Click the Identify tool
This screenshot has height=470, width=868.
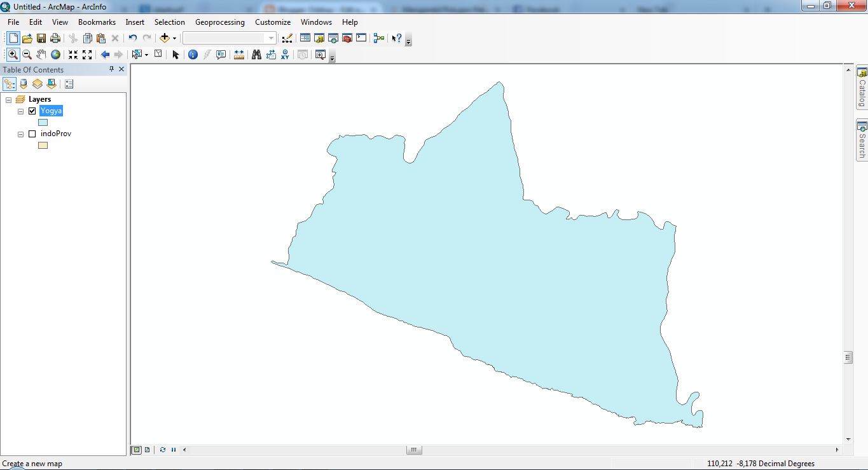(x=192, y=55)
